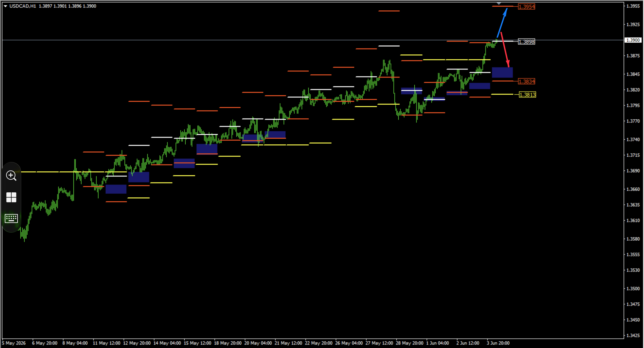The image size is (644, 348).
Task: Click the '27 May 12:00' date on time axis
Action: [x=379, y=343]
